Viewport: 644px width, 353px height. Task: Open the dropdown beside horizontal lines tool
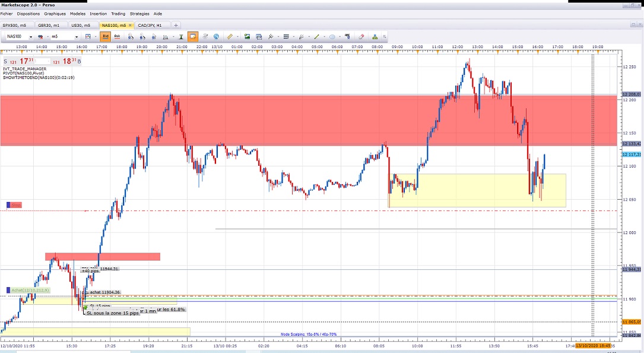294,37
